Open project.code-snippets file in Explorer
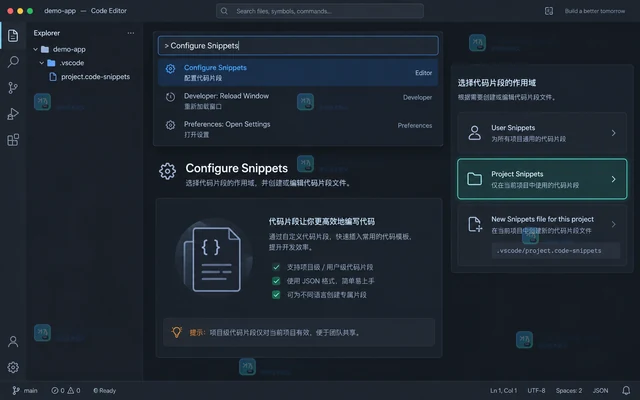 tap(90, 77)
